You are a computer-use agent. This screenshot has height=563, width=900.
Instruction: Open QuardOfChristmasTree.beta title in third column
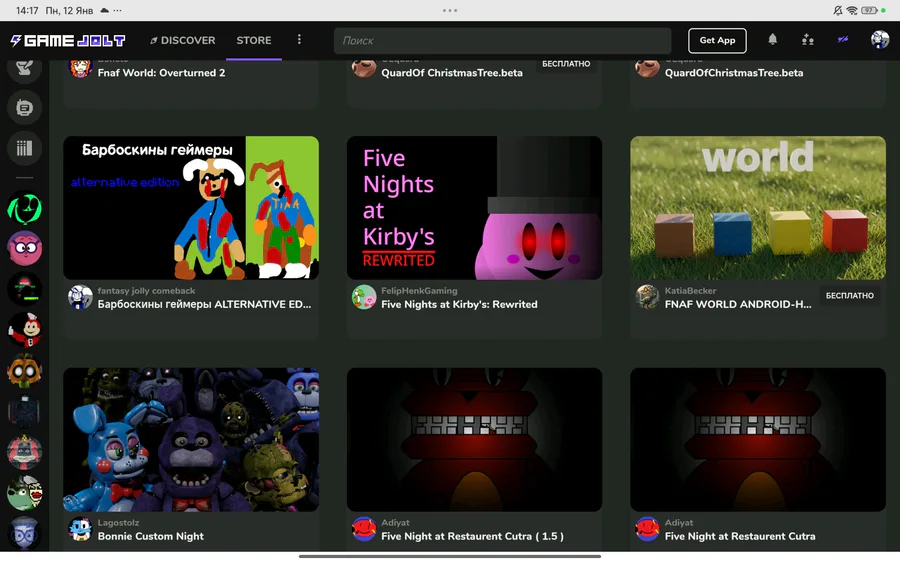(734, 73)
